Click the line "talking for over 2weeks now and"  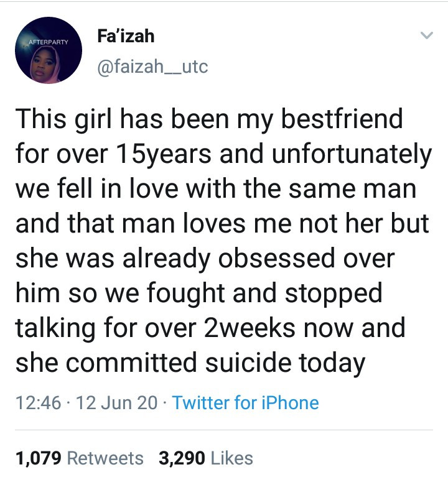(210, 328)
